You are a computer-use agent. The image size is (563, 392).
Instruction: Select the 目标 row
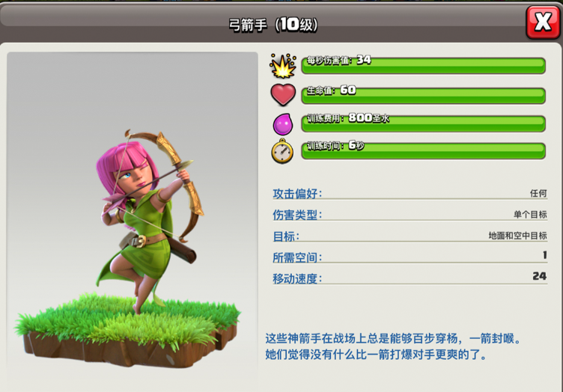[410, 236]
